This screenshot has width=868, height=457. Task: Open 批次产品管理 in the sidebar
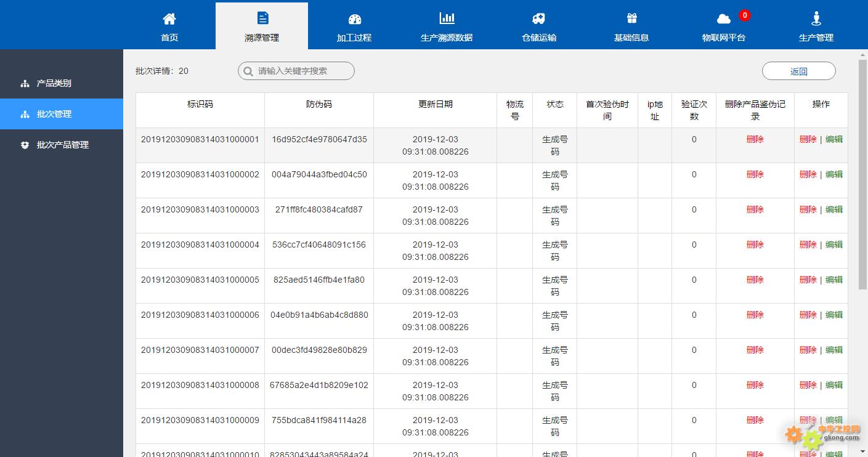coord(62,145)
